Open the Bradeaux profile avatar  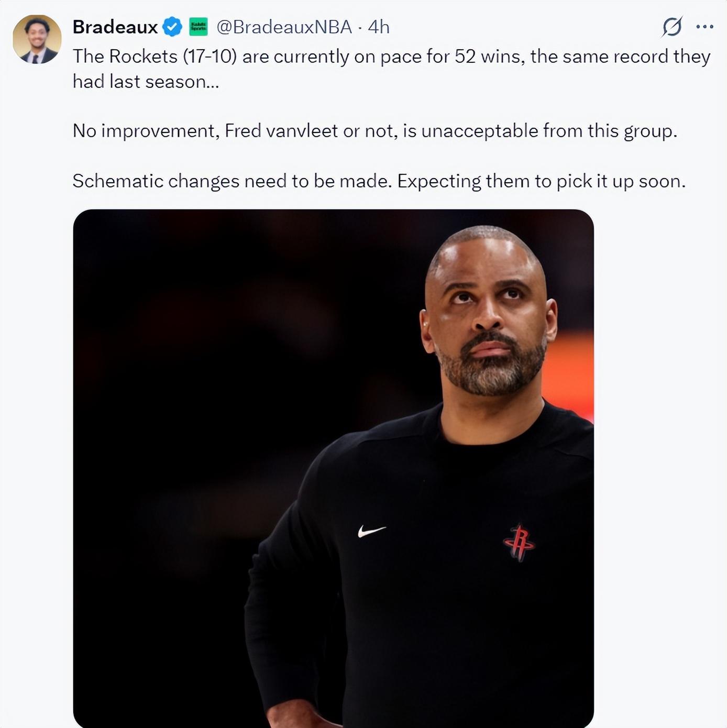tap(37, 39)
